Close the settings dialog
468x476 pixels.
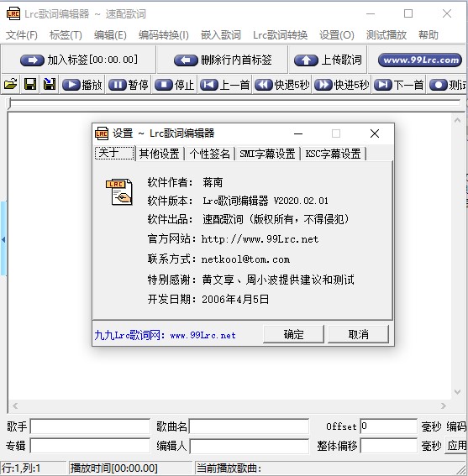pyautogui.click(x=375, y=133)
